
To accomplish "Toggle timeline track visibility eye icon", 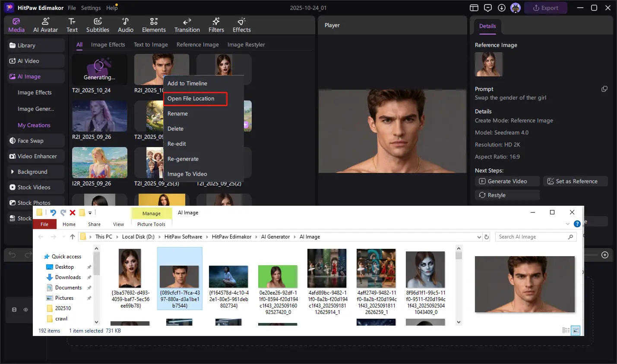I will [25, 310].
